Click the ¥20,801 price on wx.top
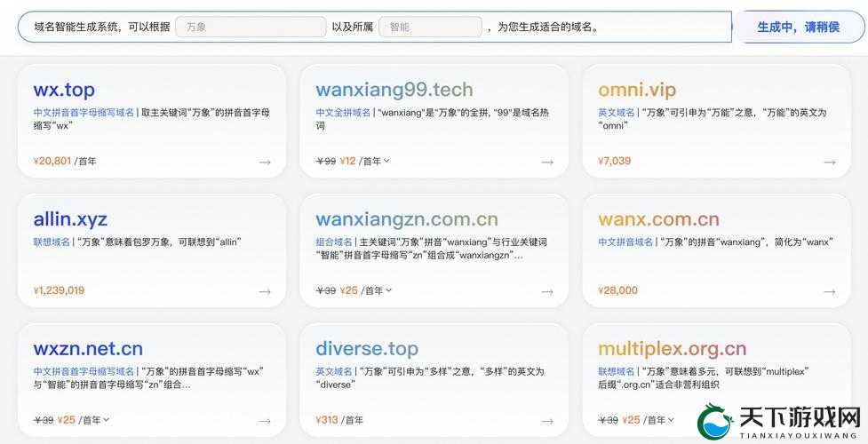Screen dimensions: 868x444 pyautogui.click(x=52, y=161)
